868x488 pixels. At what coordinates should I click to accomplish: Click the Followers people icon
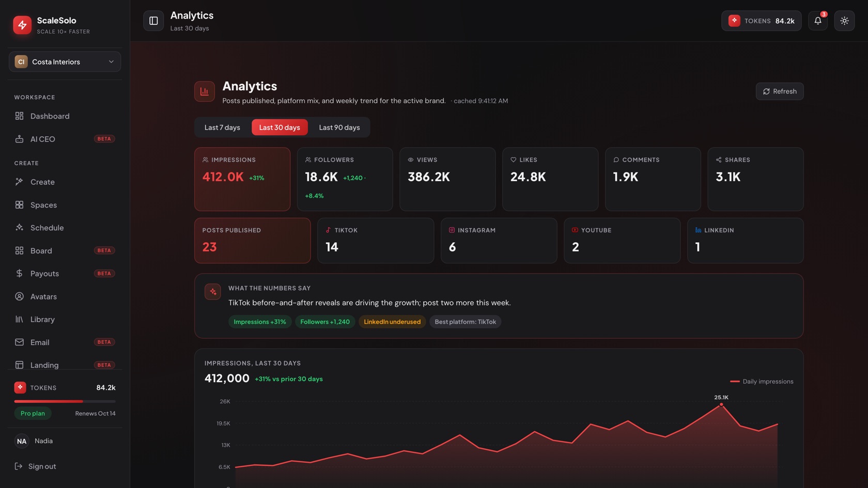[308, 160]
